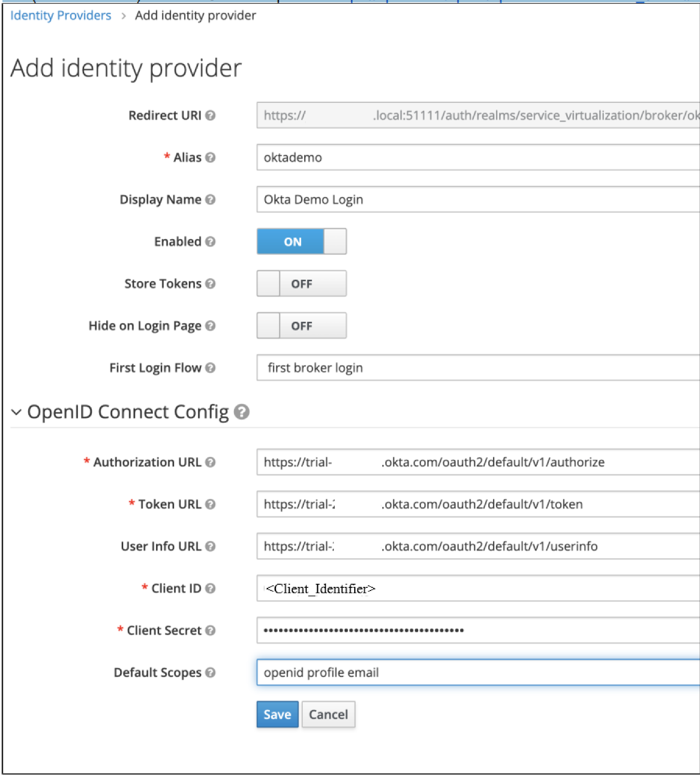Click the help icon next to Redirect URI
700x775 pixels.
click(210, 115)
